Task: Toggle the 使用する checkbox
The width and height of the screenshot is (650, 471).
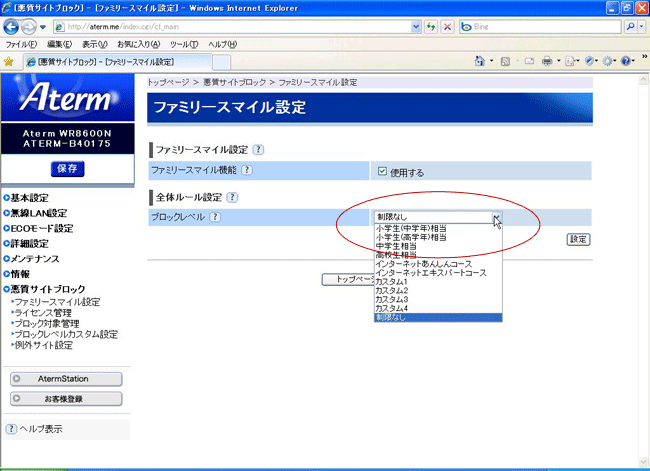Action: coord(382,172)
